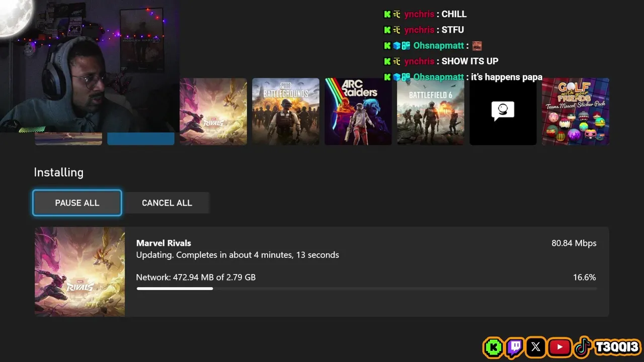Click the purple Twitch logo in overlay

click(x=515, y=347)
